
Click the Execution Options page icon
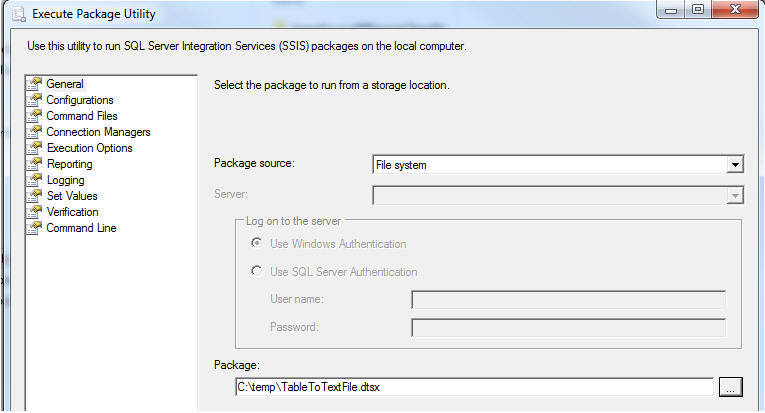(35, 148)
